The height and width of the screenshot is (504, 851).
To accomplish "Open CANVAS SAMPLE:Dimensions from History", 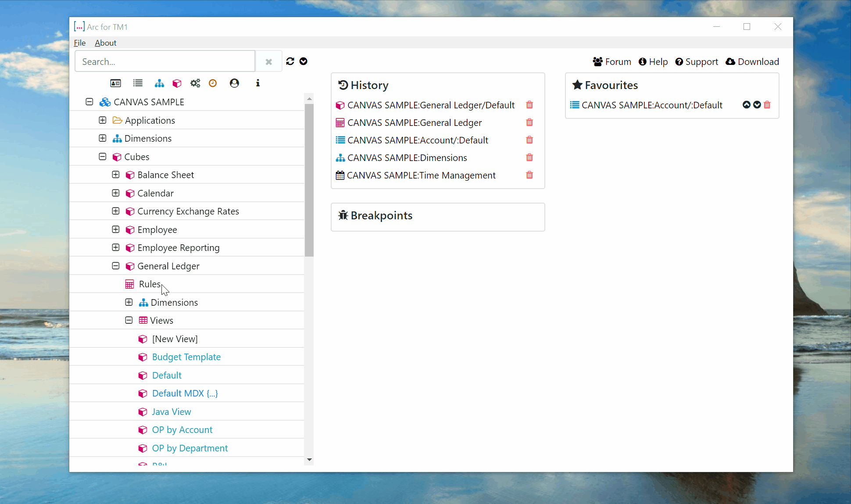I will [407, 158].
